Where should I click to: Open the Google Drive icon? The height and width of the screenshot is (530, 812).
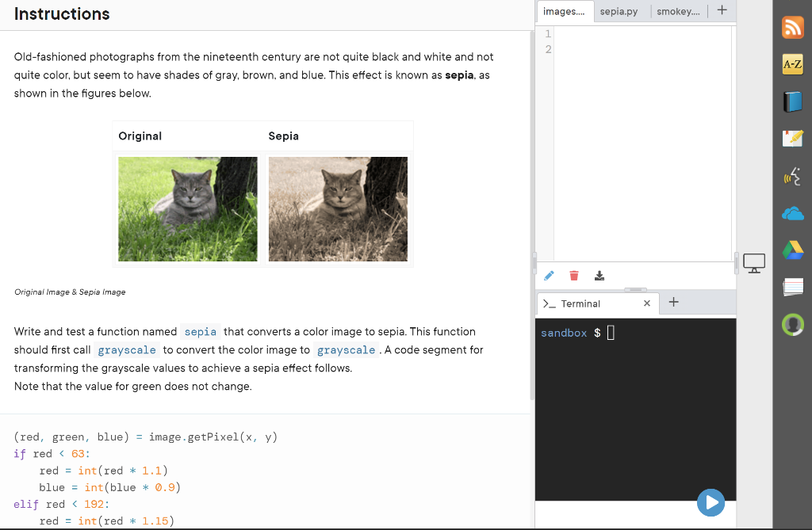(792, 250)
